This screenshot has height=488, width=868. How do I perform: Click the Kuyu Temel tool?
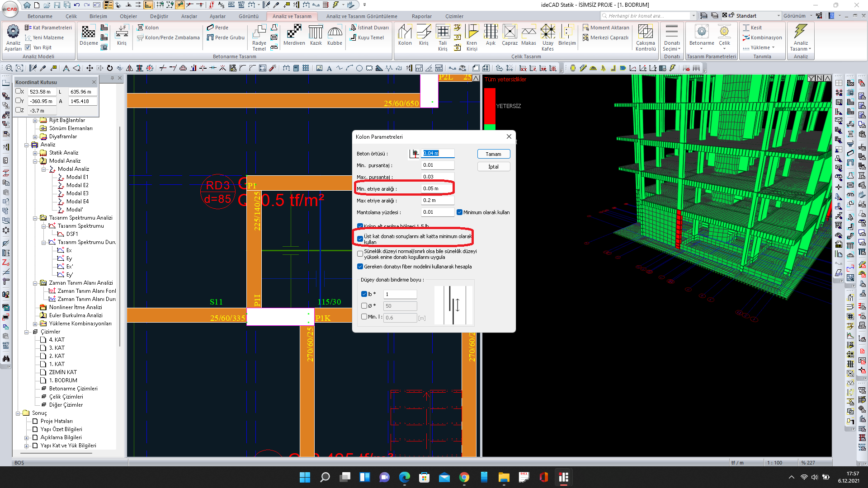367,38
